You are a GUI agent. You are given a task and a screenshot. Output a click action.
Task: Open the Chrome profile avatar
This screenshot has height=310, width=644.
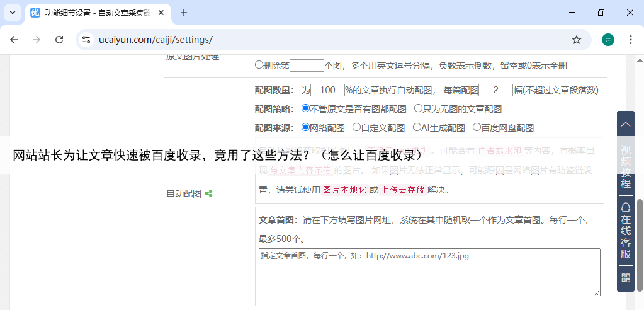click(x=607, y=40)
